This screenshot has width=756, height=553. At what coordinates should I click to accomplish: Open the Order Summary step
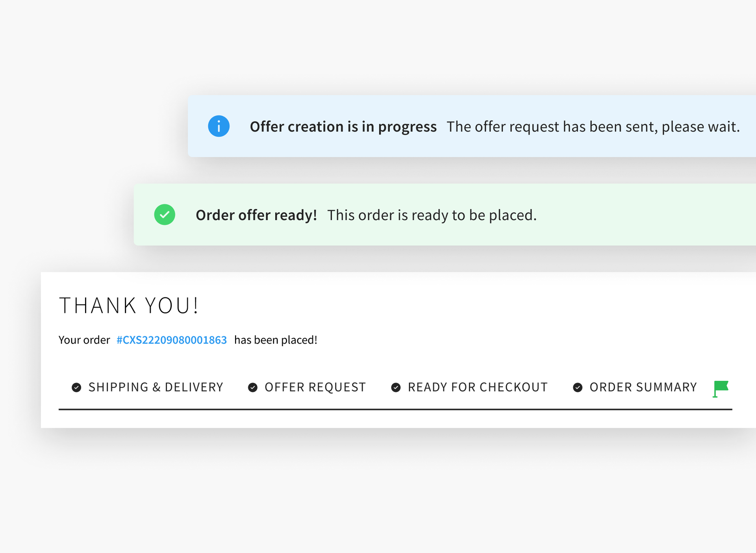(643, 387)
